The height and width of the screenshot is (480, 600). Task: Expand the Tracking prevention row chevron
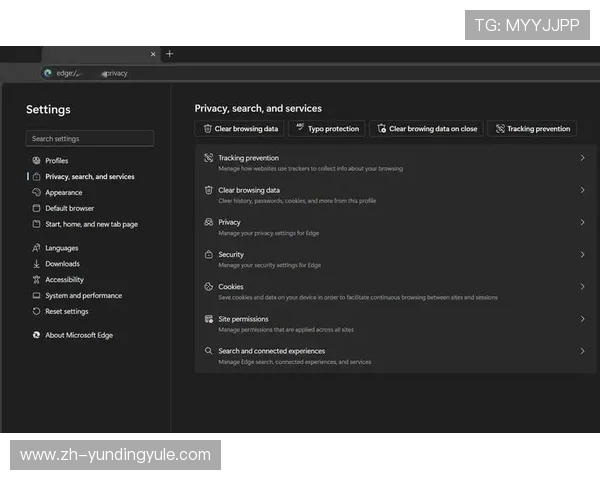(x=582, y=158)
